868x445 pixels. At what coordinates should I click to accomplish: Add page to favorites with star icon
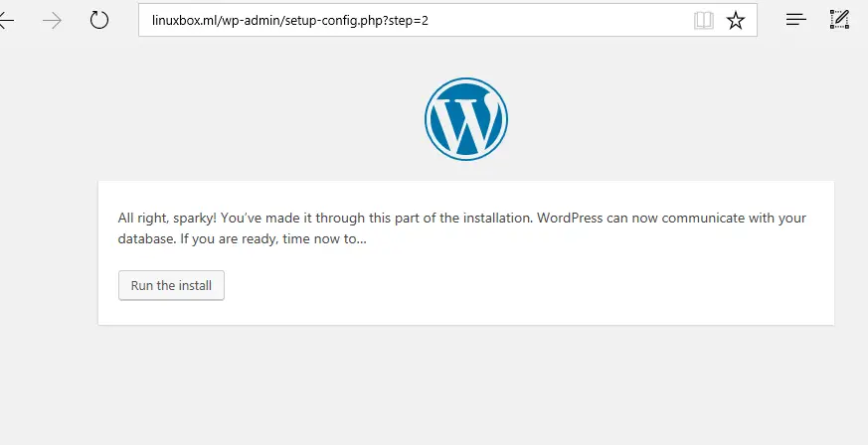736,21
